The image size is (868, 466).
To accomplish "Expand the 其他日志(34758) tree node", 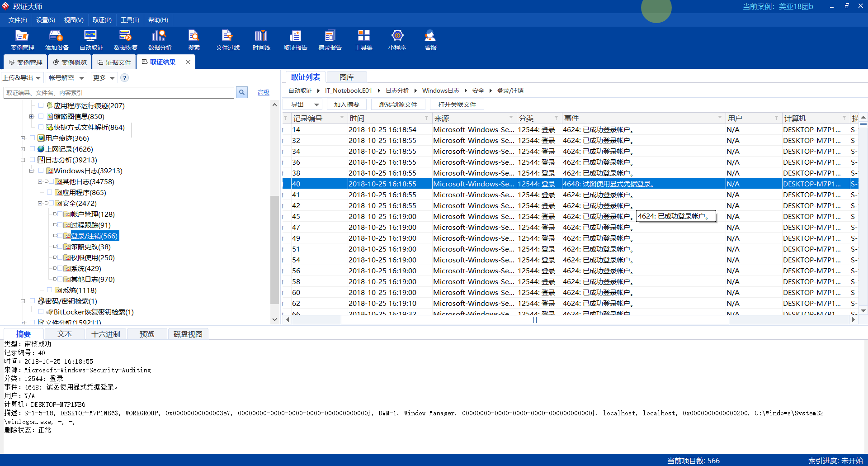I will pos(40,181).
